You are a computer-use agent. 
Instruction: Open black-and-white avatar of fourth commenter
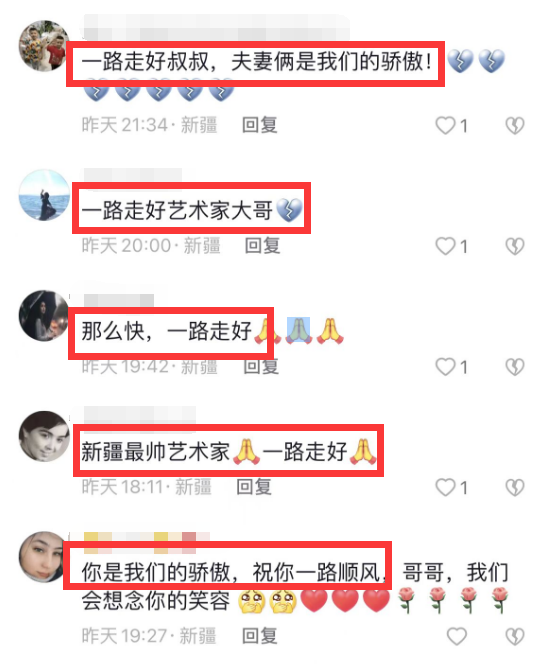(44, 436)
